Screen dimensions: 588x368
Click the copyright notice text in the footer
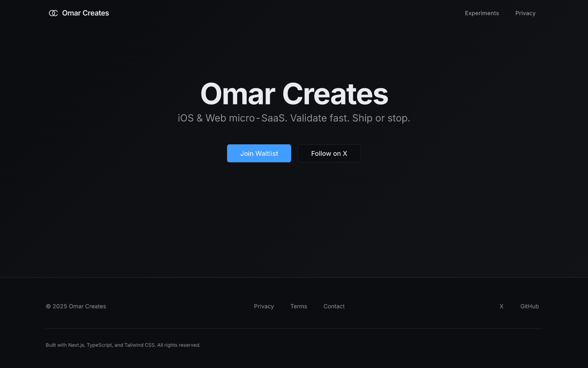pos(76,306)
